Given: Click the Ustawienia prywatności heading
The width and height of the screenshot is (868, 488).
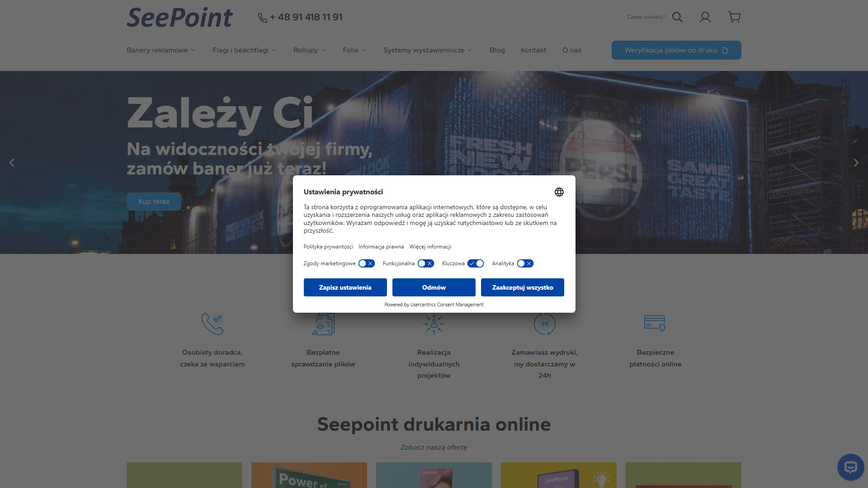Looking at the screenshot, I should pos(343,192).
